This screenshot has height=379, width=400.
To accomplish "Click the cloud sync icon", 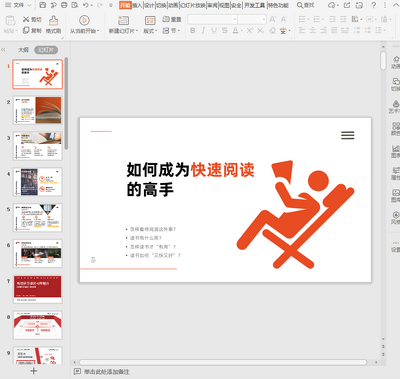I will click(x=332, y=5).
